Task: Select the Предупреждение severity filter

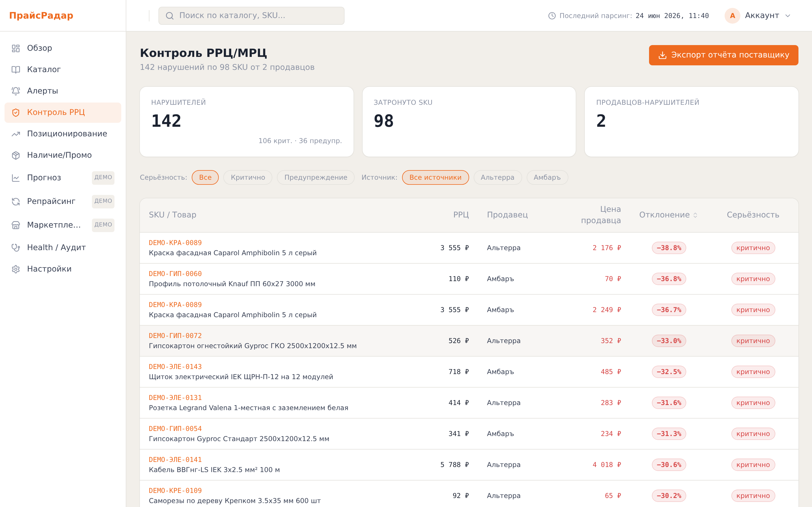Action: (315, 177)
